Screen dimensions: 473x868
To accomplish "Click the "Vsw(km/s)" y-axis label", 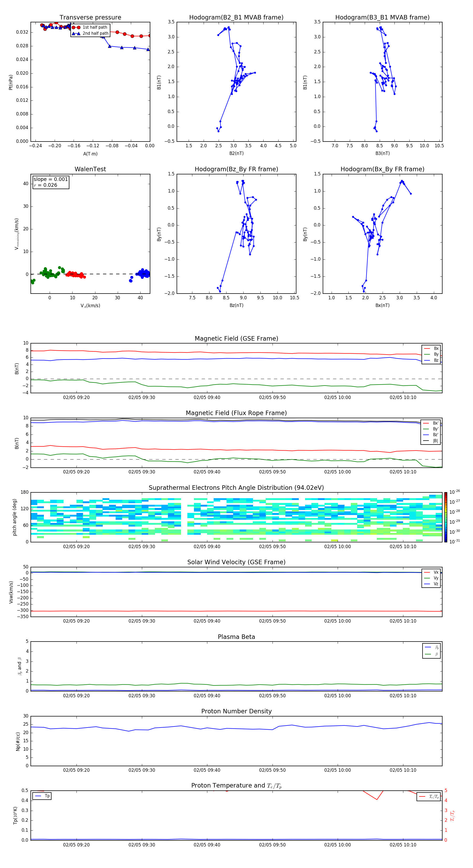I will [x=11, y=592].
